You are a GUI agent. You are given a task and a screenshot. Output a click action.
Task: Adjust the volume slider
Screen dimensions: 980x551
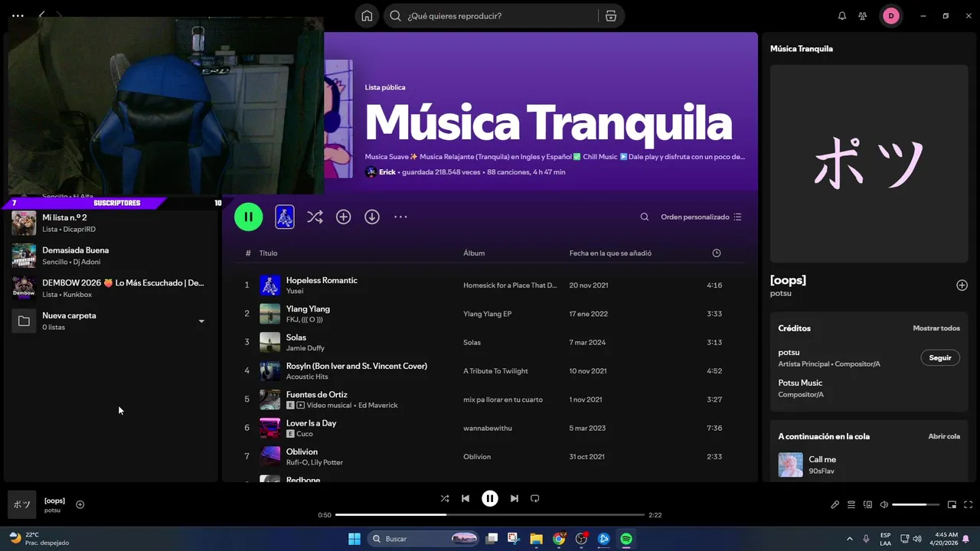[916, 504]
